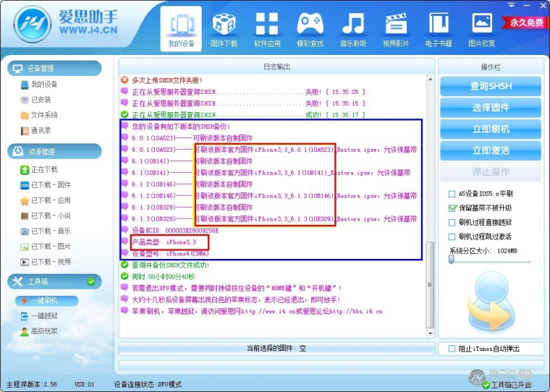Click the 查询并备份SHSH文件成功 log line
Screen dimensions: 550x392
click(x=171, y=265)
